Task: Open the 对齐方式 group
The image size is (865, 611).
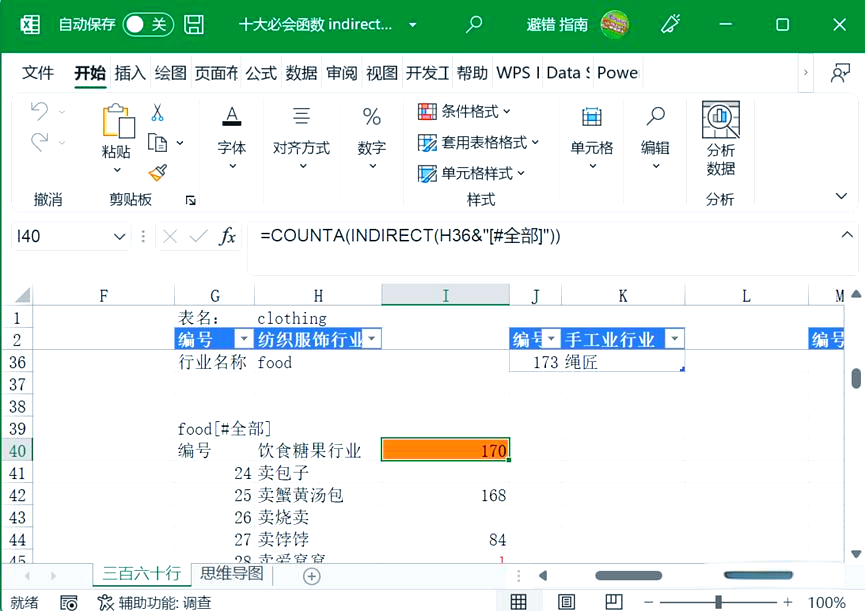Action: click(301, 138)
